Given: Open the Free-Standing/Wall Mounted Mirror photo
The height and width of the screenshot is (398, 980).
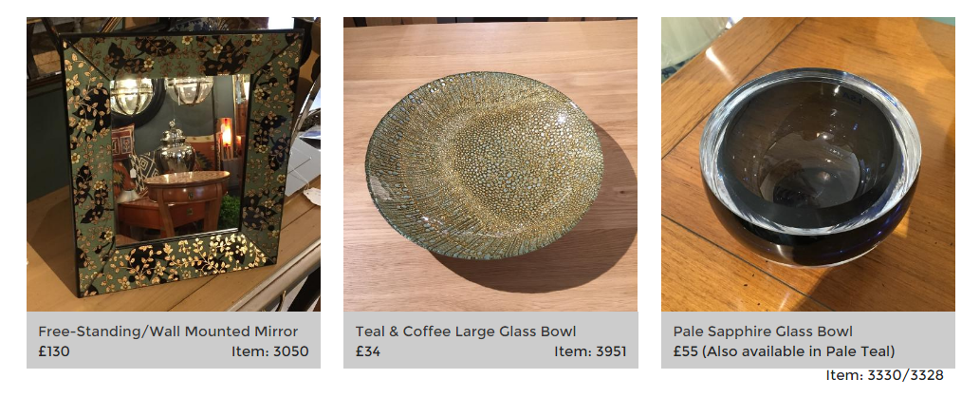Looking at the screenshot, I should tap(173, 164).
